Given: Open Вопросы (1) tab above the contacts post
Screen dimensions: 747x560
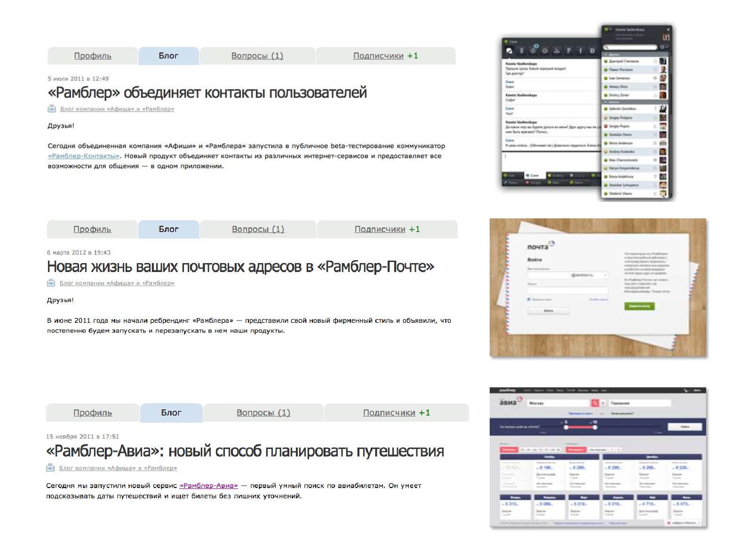Looking at the screenshot, I should (257, 56).
